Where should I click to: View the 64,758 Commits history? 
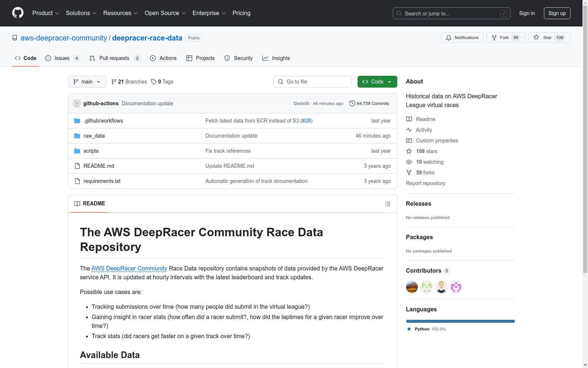pyautogui.click(x=369, y=103)
